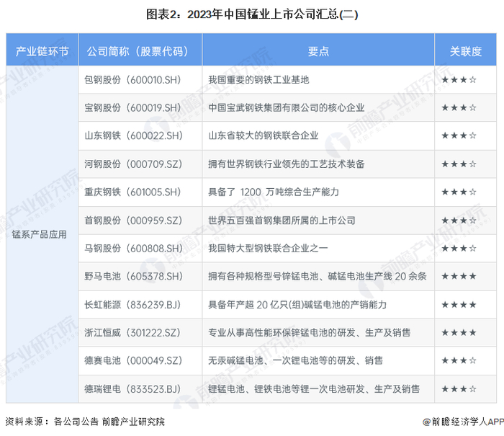
Task: Click text 世界五百强首钢集团所属的上市公司
Action: tap(282, 221)
